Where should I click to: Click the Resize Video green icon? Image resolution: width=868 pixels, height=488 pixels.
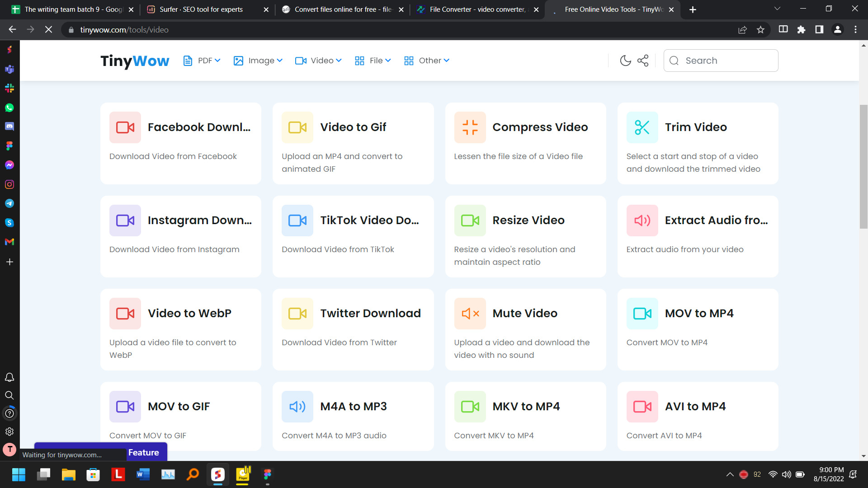click(470, 221)
